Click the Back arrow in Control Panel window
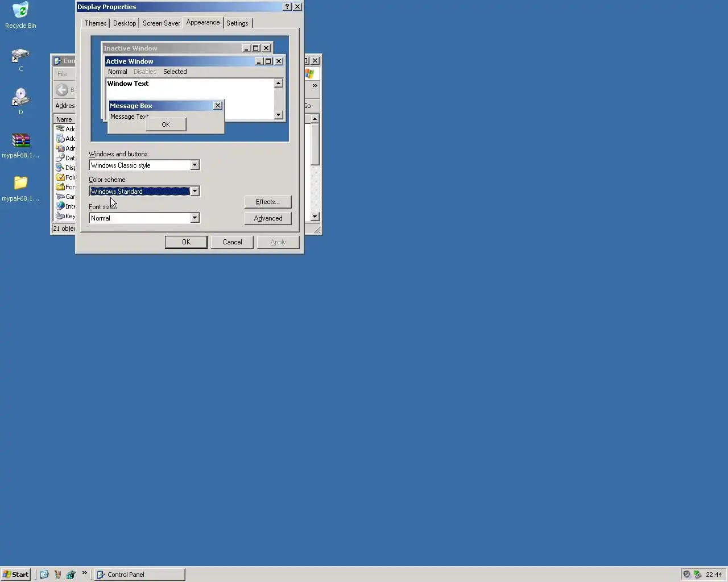This screenshot has height=582, width=728. click(x=62, y=90)
